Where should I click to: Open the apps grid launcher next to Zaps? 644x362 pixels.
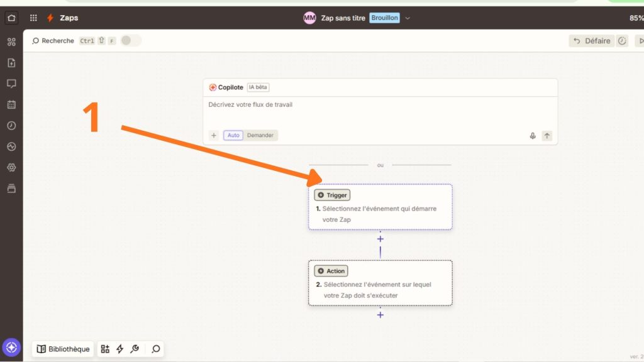tap(33, 18)
